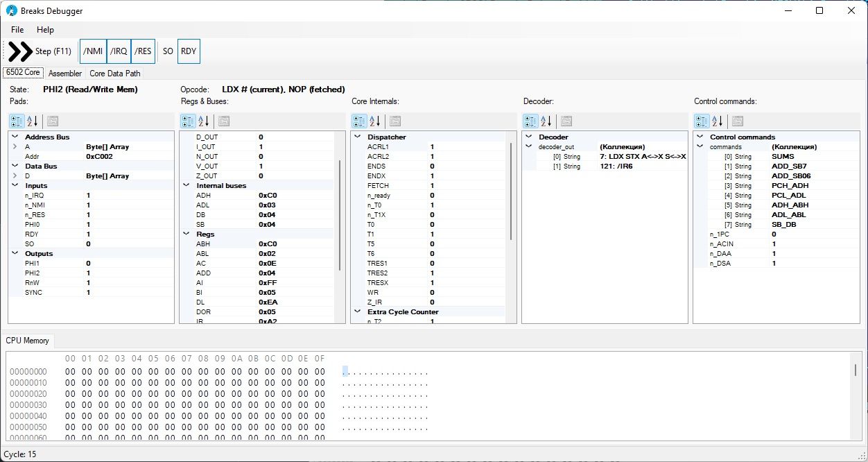Click Property Pages icon in Core Internals panel
Image resolution: width=868 pixels, height=462 pixels.
coord(394,121)
